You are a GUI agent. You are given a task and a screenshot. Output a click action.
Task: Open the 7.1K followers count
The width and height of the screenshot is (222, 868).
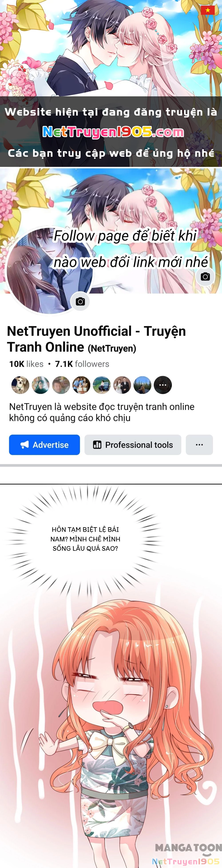[82, 364]
